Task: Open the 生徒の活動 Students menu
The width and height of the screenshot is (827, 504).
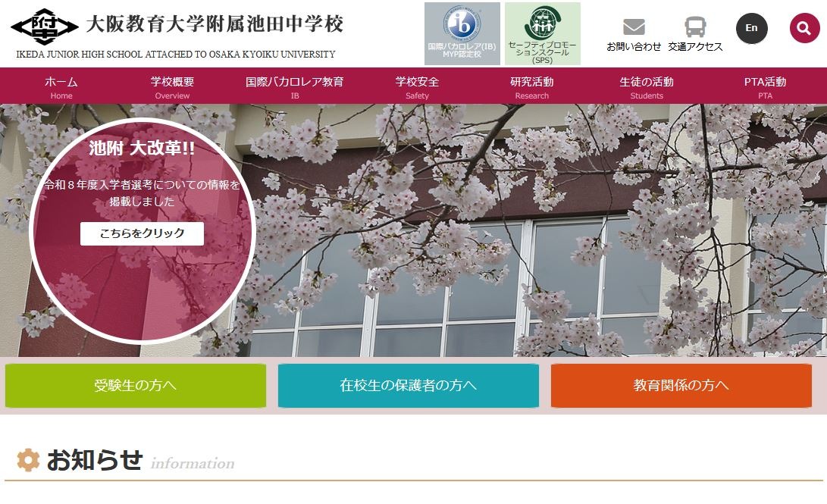Action: (x=646, y=87)
